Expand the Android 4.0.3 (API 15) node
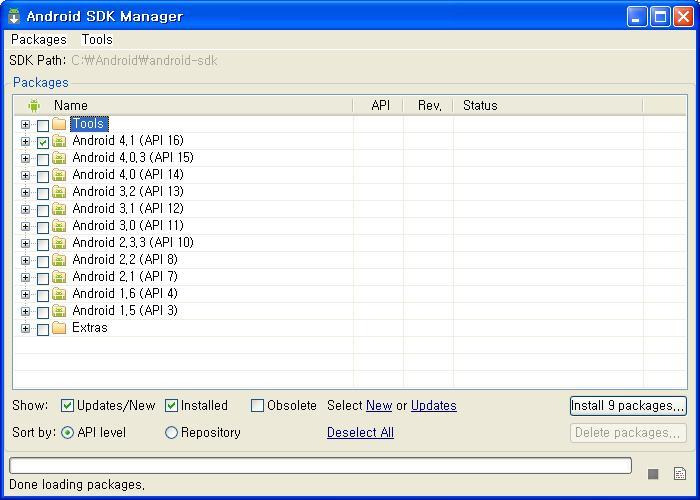 (25, 158)
